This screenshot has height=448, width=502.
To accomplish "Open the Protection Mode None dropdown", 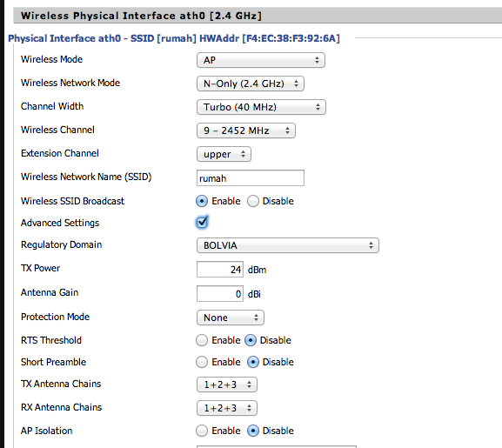I will pyautogui.click(x=231, y=318).
